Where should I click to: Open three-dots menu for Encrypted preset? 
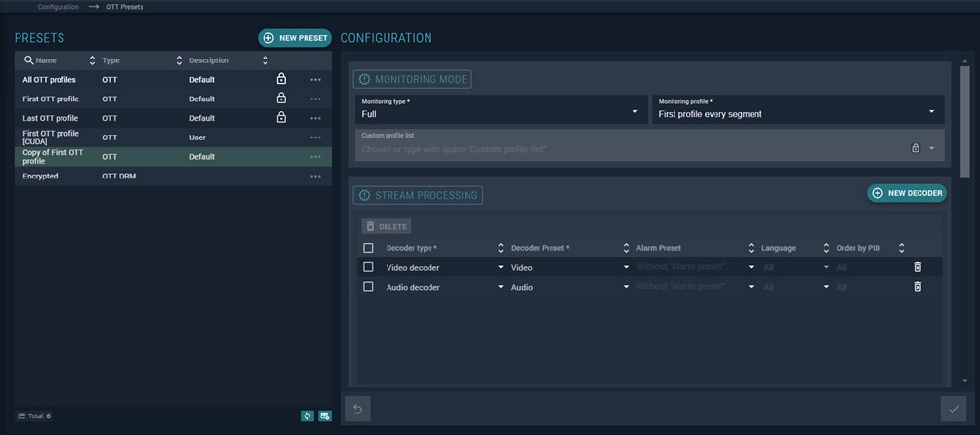315,177
